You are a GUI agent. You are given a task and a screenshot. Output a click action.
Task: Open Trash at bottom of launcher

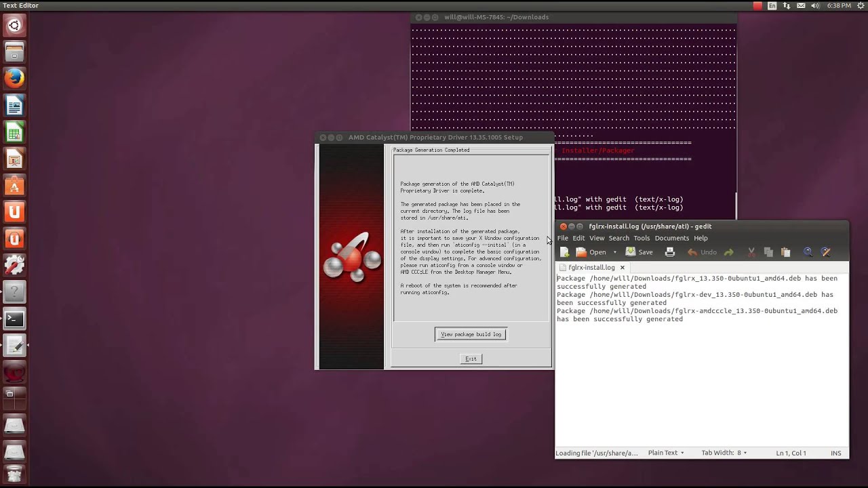click(x=14, y=474)
